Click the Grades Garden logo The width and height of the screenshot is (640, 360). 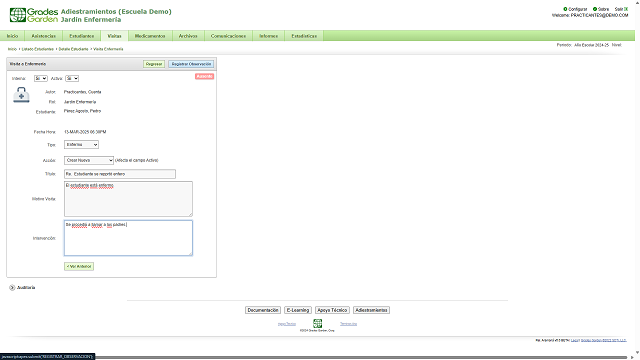[34, 15]
